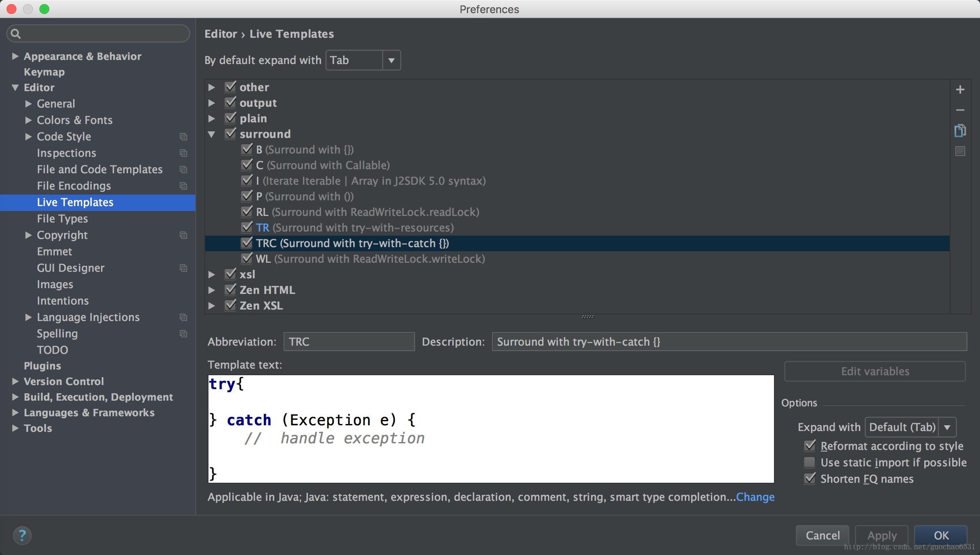The image size is (980, 555).
Task: Open Inspections settings page
Action: click(66, 153)
